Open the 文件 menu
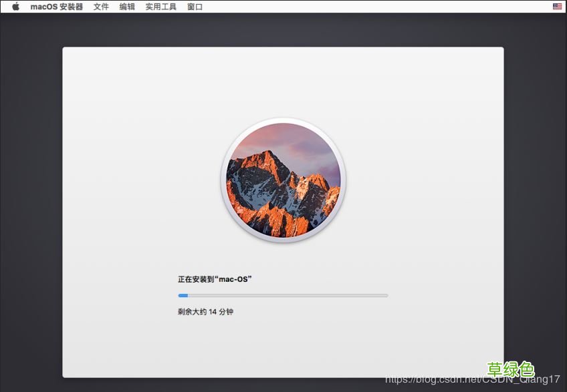Image resolution: width=567 pixels, height=392 pixels. tap(101, 7)
